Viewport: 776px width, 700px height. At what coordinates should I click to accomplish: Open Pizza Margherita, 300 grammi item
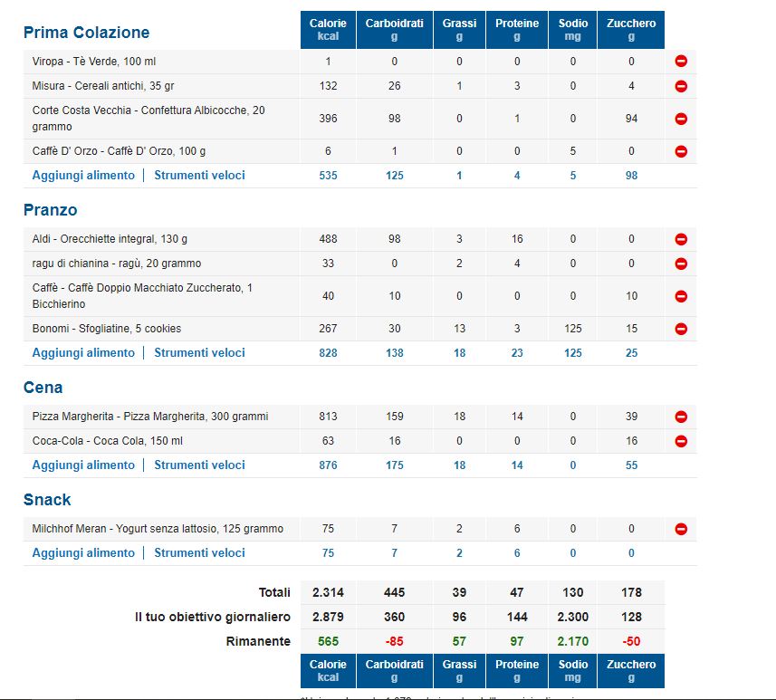click(150, 417)
